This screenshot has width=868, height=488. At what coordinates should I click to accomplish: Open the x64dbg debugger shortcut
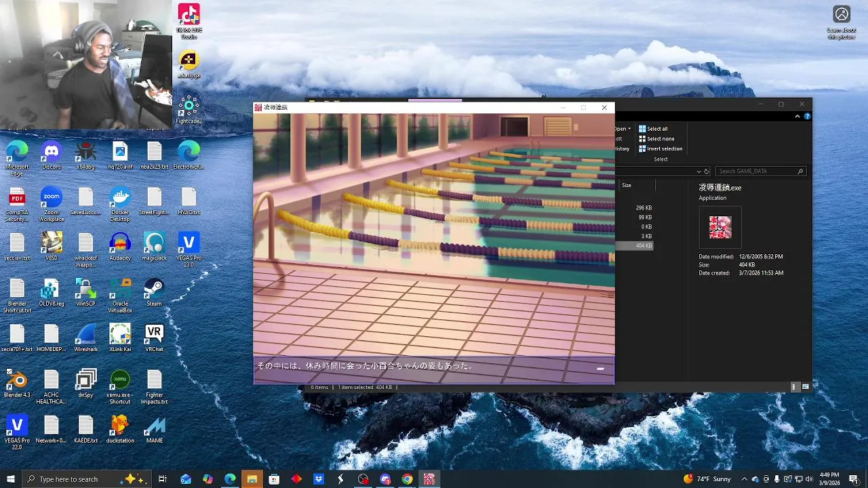85,156
